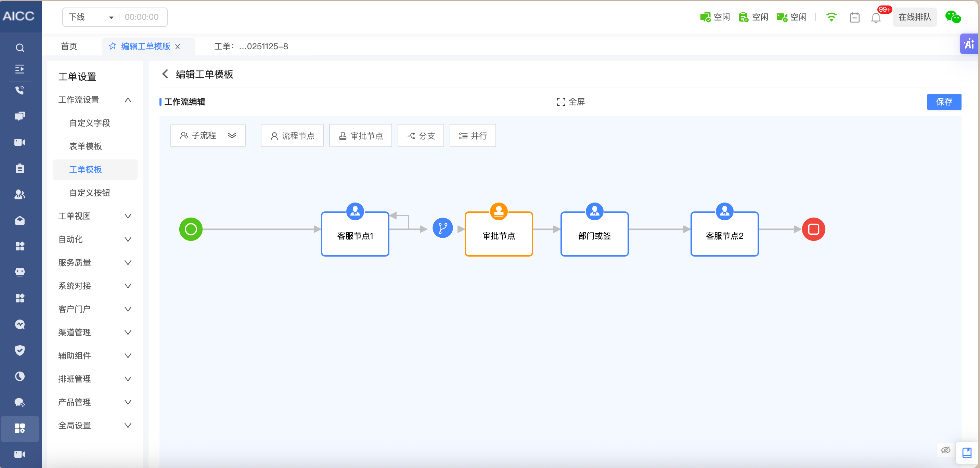
Task: Click the WeChat icon in top bar
Action: tap(953, 17)
